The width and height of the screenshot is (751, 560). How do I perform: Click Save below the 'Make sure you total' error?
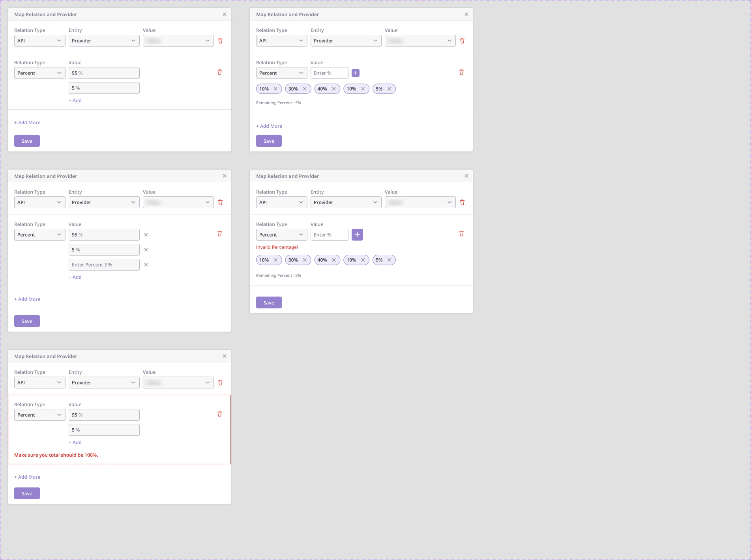click(x=27, y=493)
